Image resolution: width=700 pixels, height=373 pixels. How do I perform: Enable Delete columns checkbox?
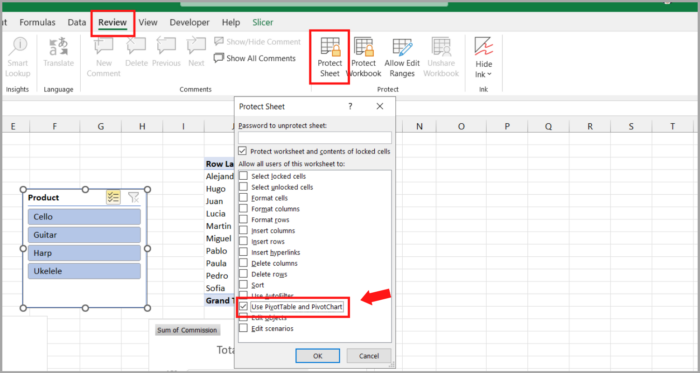[243, 263]
